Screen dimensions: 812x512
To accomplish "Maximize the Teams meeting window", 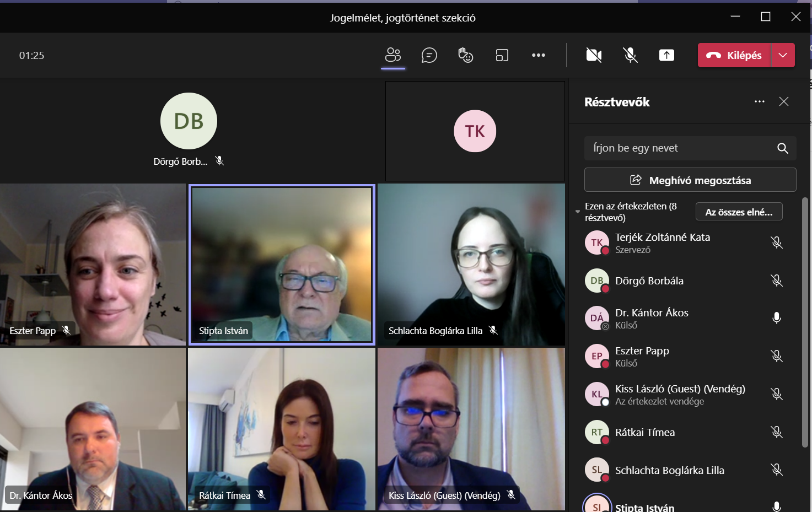I will [766, 17].
